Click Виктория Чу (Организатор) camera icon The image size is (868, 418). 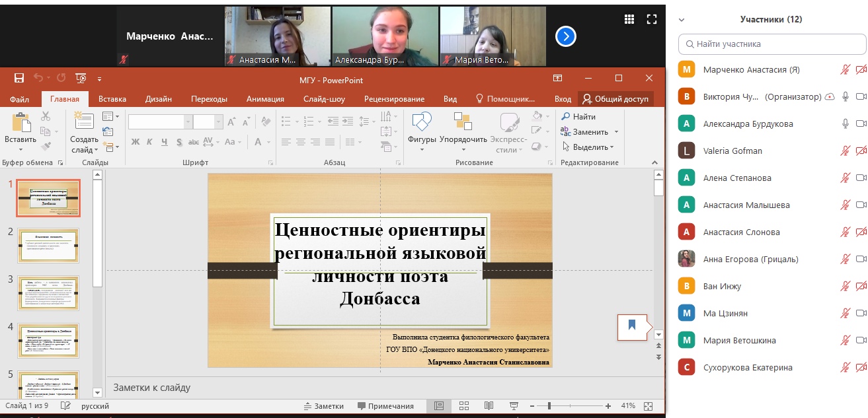[x=861, y=96]
